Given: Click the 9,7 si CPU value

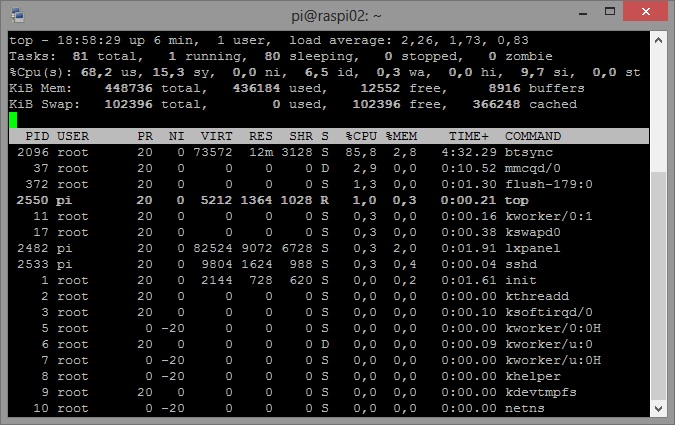Looking at the screenshot, I should point(533,72).
